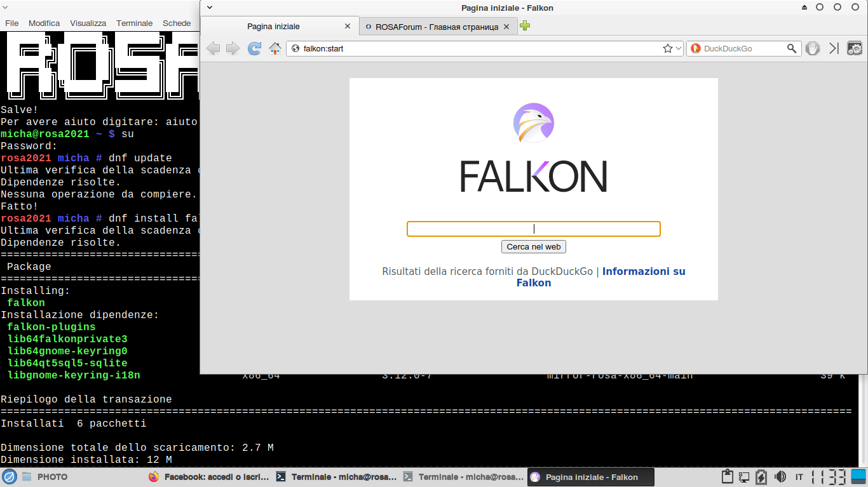Click the toolbar arrow-to-bar icon beside AdBlock

click(834, 48)
